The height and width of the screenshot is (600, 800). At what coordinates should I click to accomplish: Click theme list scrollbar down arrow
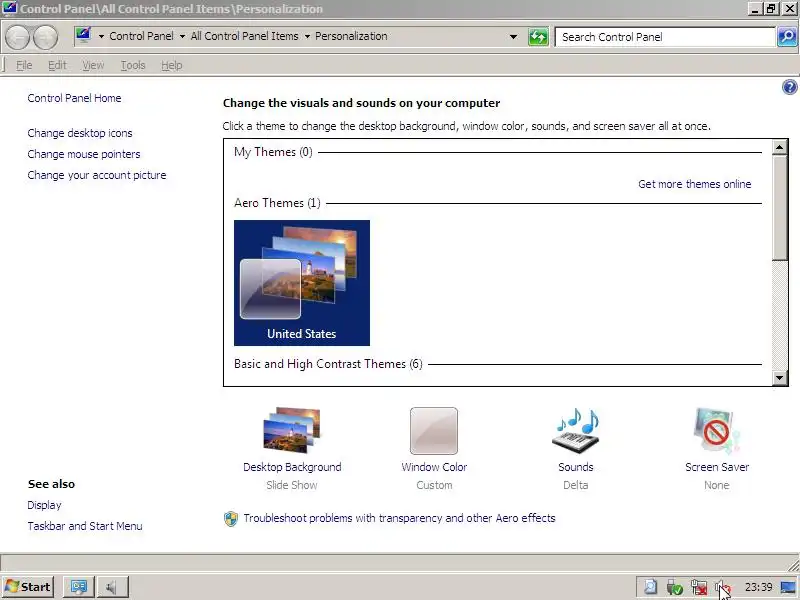780,378
